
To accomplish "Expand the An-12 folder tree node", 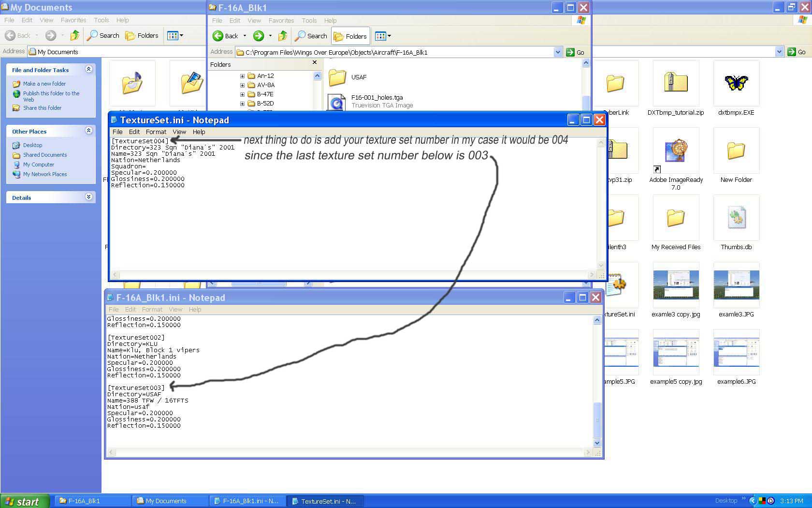I will pos(242,76).
